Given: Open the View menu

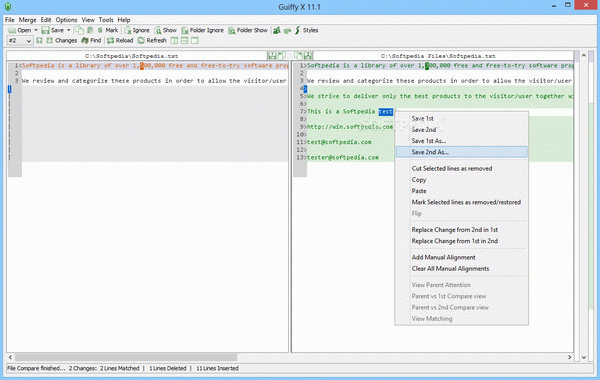Looking at the screenshot, I should click(88, 20).
